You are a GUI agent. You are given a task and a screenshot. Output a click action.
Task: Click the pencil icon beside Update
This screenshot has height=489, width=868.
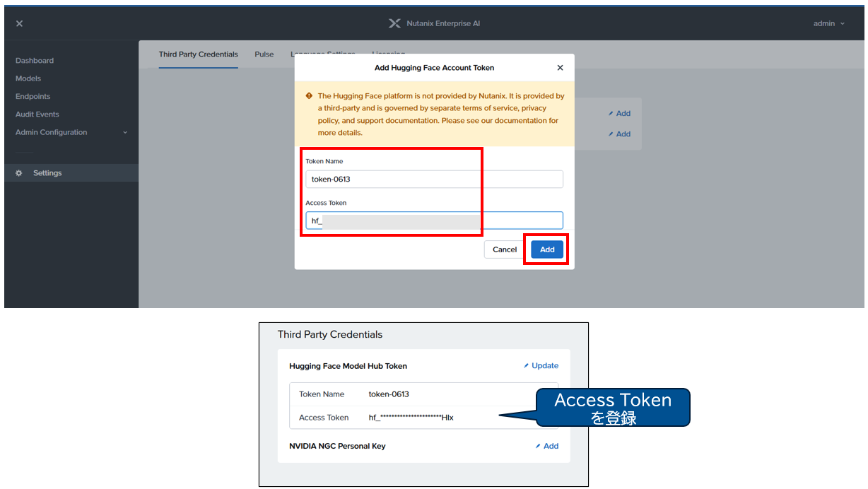526,366
